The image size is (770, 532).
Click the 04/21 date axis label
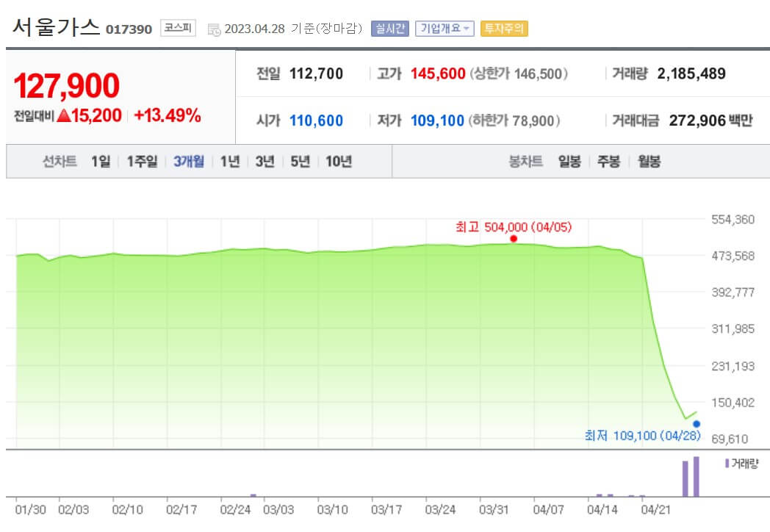[x=656, y=510]
